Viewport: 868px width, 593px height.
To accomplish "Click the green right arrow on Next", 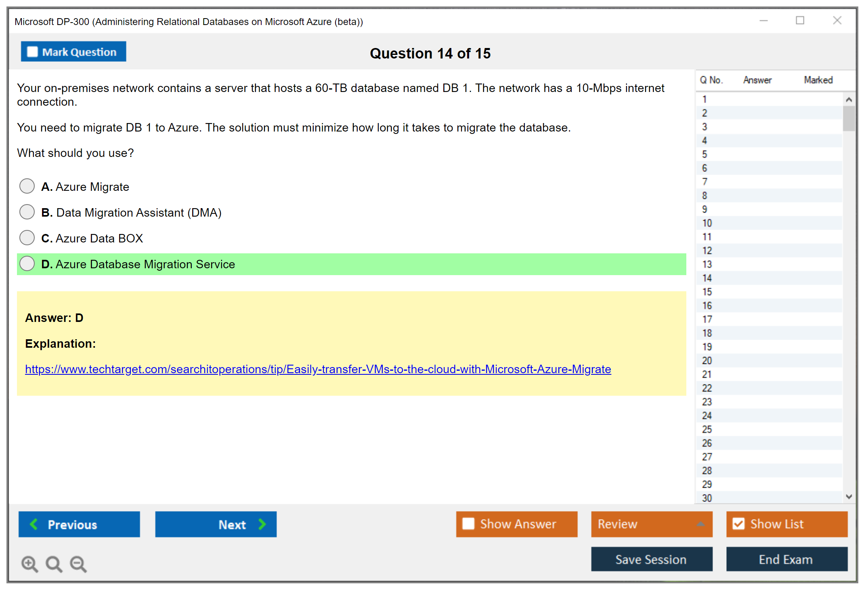I will 262,524.
